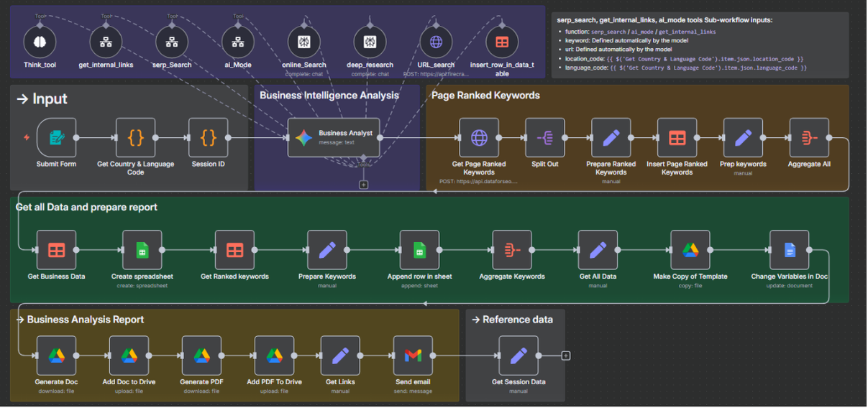The image size is (868, 408).
Task: Click the Aggregate All node
Action: [808, 138]
